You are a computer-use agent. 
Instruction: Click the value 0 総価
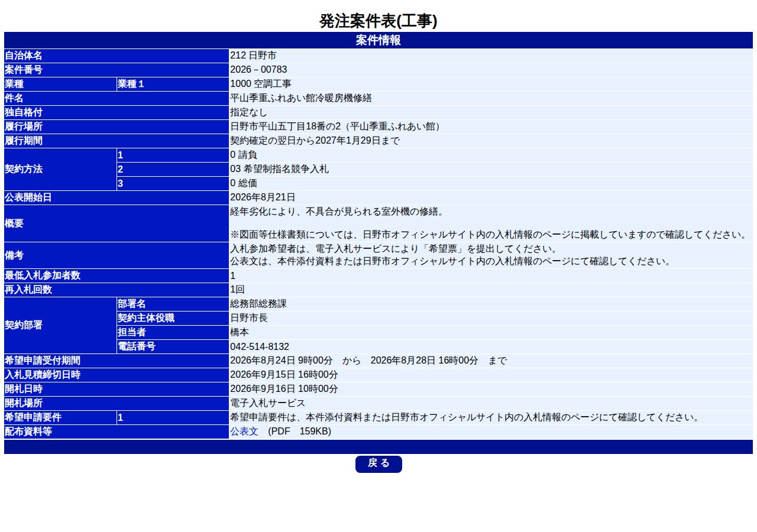click(244, 183)
